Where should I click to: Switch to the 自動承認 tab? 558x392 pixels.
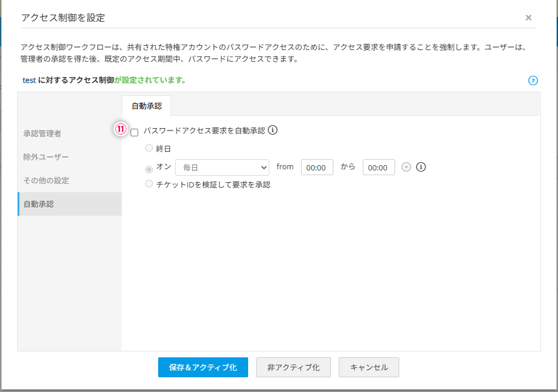coord(146,106)
